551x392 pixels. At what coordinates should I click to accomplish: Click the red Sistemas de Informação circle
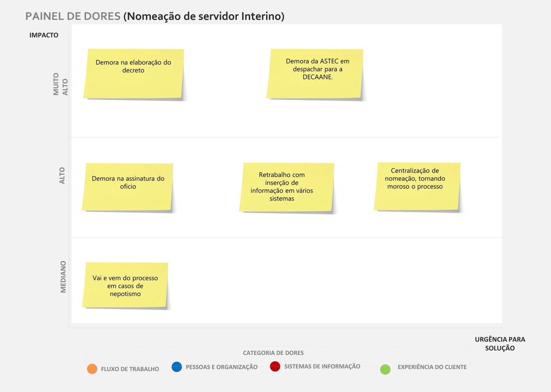click(275, 366)
